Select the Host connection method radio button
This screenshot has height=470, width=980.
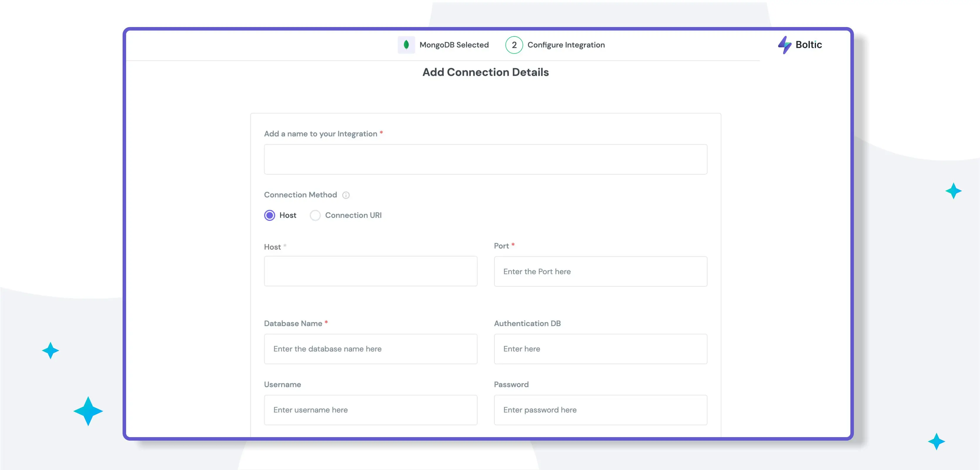269,215
